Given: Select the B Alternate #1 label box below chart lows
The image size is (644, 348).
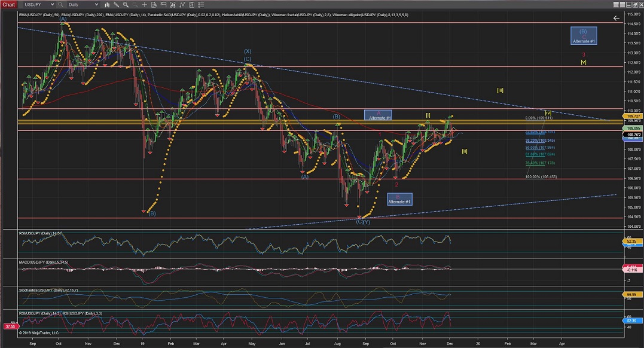Looking at the screenshot, I should pyautogui.click(x=399, y=199).
